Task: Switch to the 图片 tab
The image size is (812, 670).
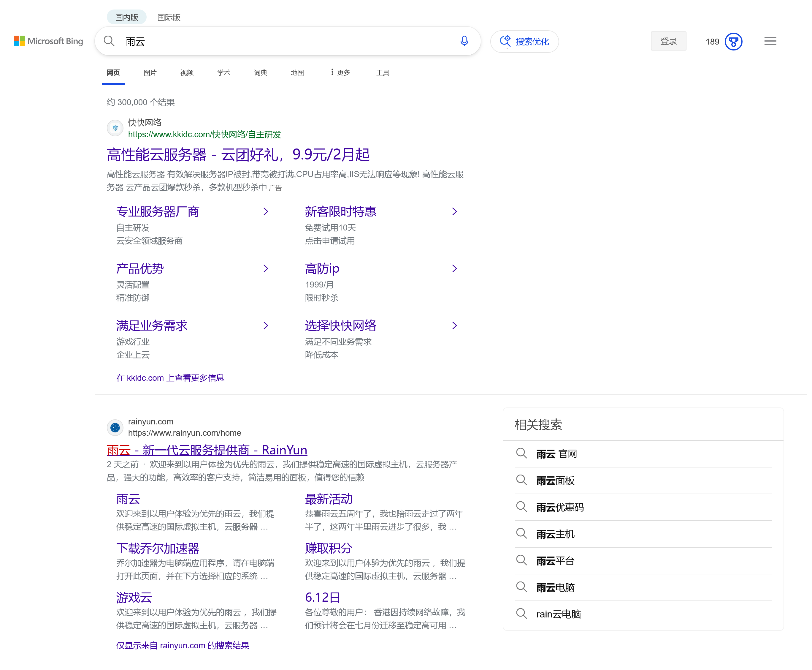Action: 150,72
